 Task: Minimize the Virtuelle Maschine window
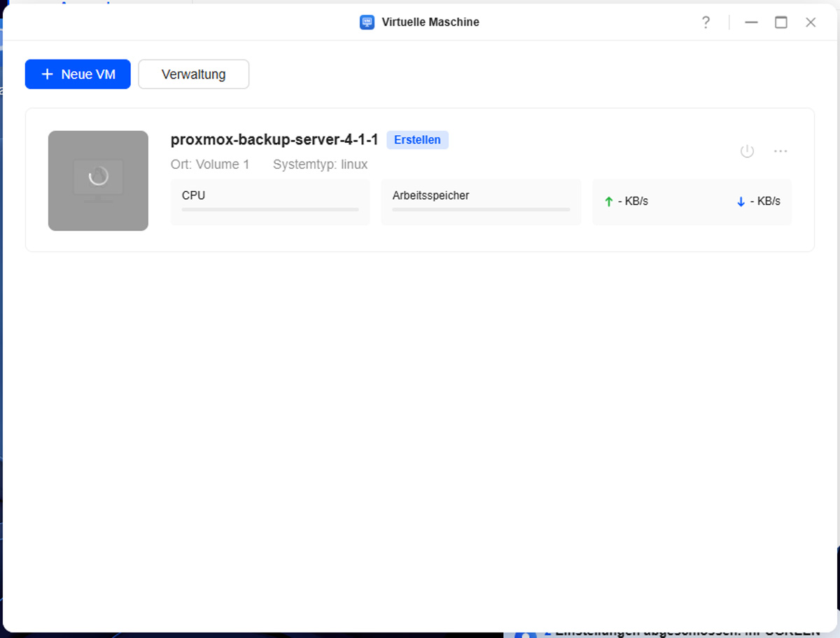(x=751, y=22)
